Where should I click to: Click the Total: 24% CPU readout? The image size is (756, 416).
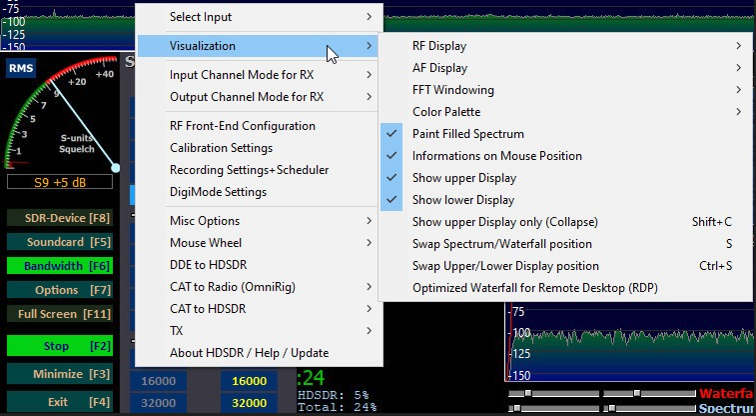[x=337, y=408]
